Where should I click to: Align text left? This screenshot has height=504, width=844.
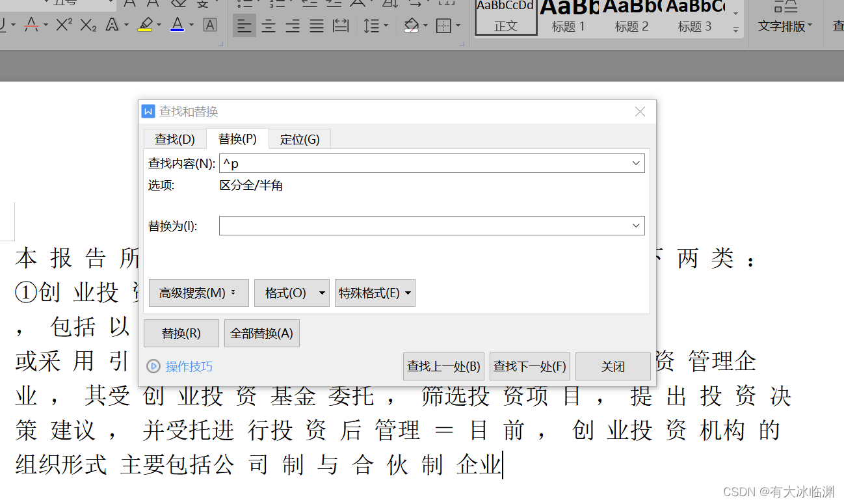[x=244, y=26]
